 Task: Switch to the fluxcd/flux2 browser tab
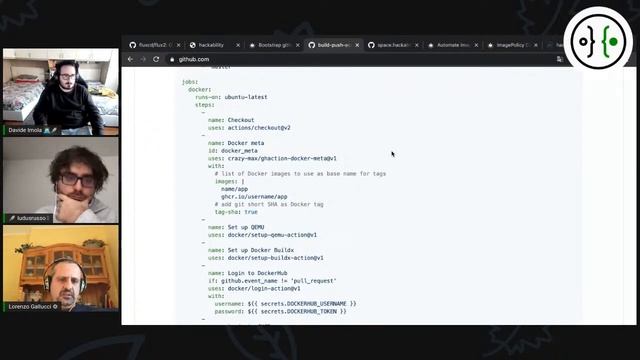click(x=154, y=45)
